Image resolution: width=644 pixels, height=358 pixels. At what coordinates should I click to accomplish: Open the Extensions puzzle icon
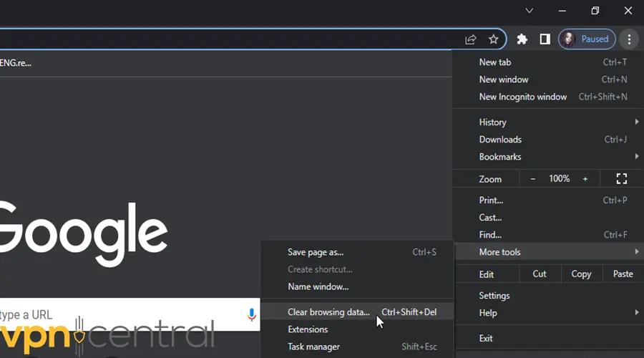click(x=522, y=39)
